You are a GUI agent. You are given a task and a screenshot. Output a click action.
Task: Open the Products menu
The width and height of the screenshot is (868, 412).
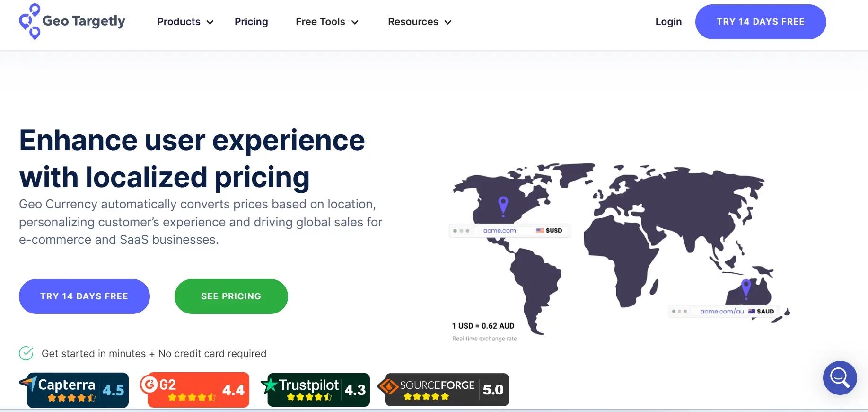[x=185, y=22]
